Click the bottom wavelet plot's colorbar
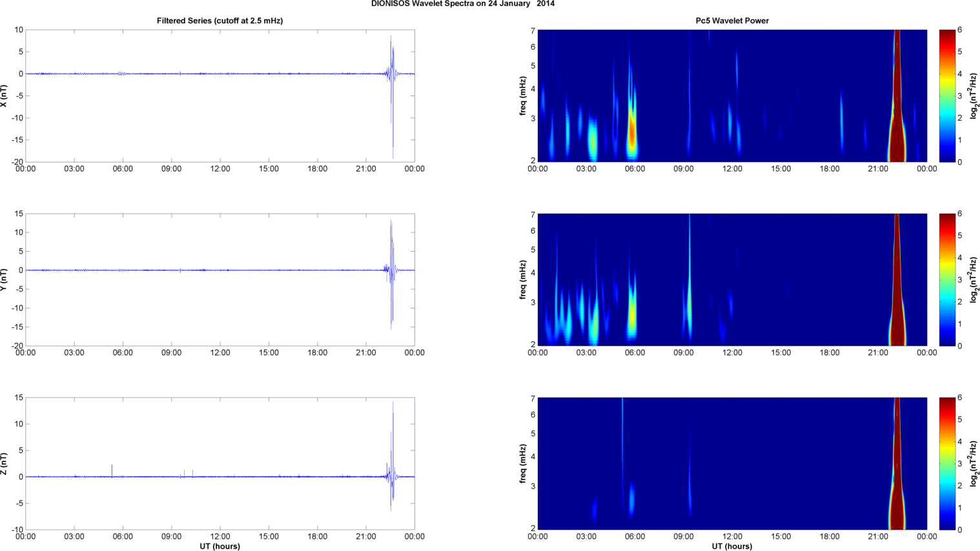 (x=946, y=463)
